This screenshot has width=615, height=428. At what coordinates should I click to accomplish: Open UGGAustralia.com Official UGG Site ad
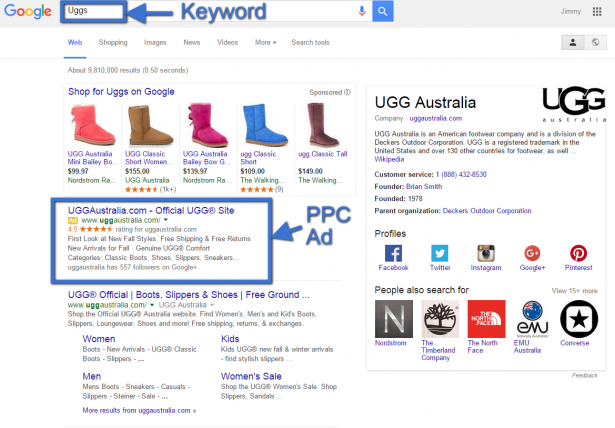coord(151,210)
